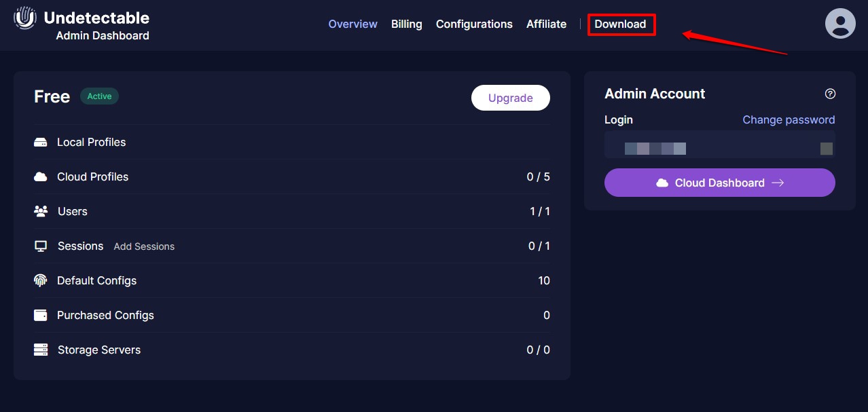This screenshot has width=868, height=412.
Task: Click the Free plan heading
Action: pyautogui.click(x=52, y=96)
